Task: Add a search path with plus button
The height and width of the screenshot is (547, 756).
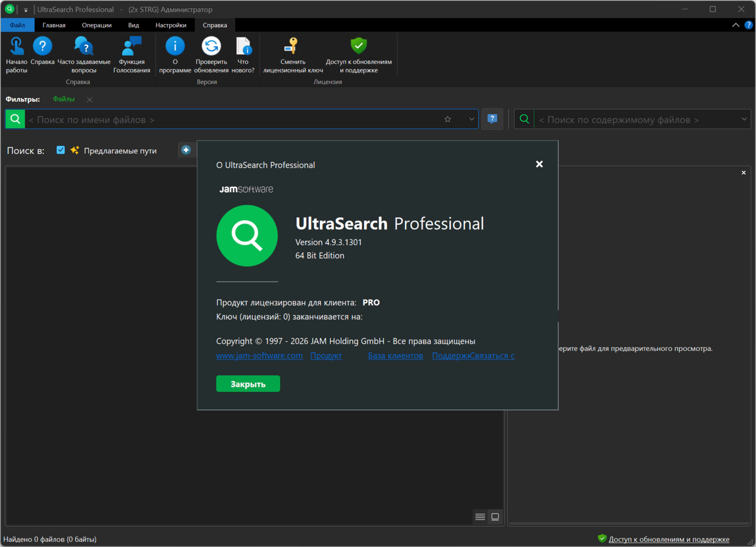Action: point(186,150)
